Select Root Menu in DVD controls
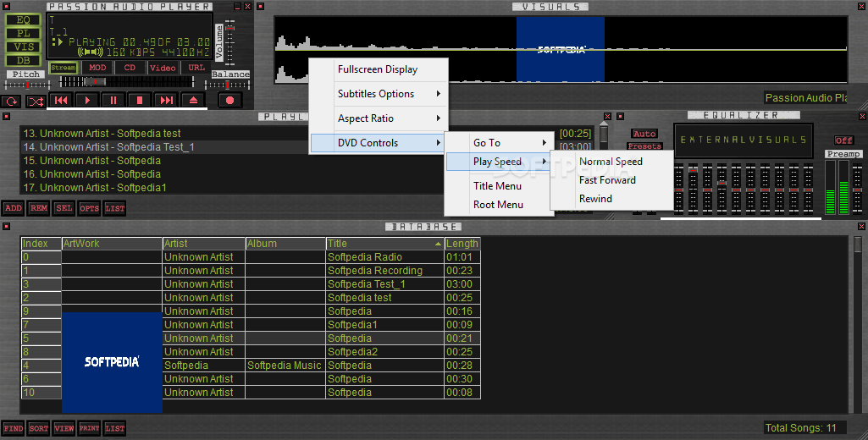Viewport: 868px width, 440px height. tap(498, 204)
